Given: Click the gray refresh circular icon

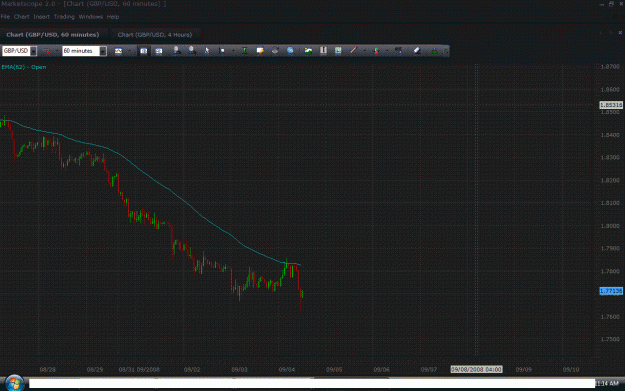Looking at the screenshot, I should (x=275, y=51).
